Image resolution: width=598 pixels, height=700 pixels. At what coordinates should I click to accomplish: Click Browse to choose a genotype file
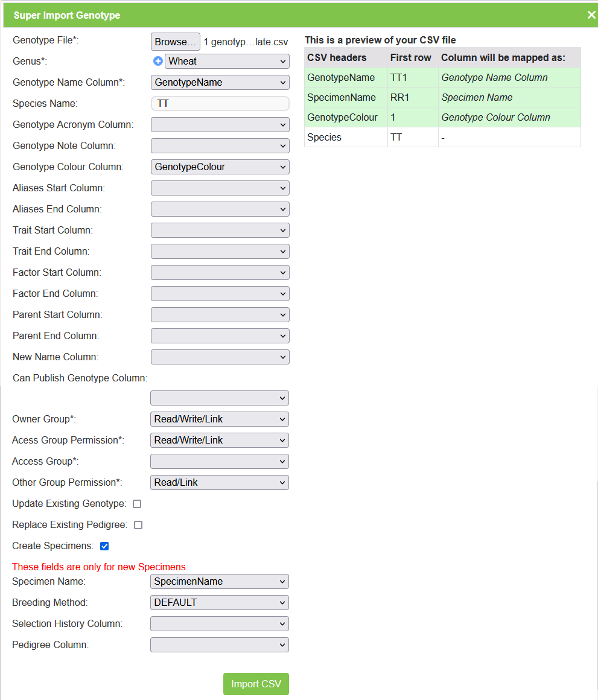(x=175, y=42)
